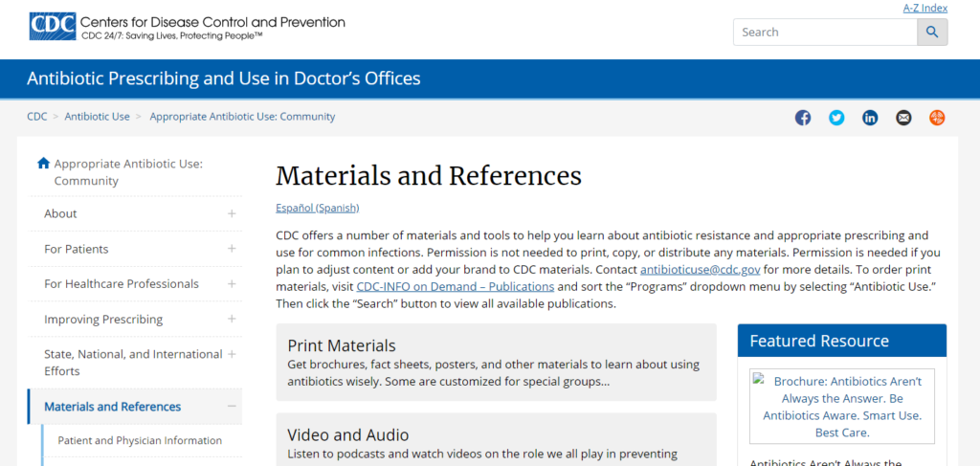Collapse the Materials and References section

click(232, 406)
